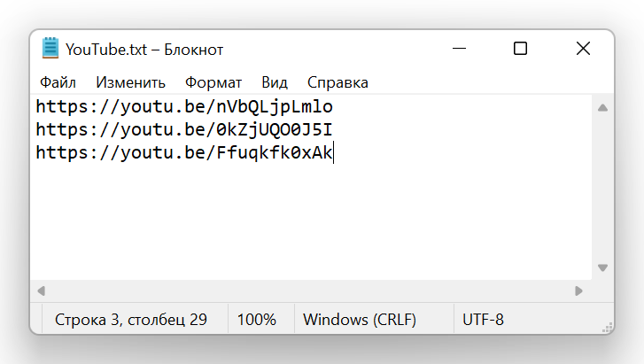The width and height of the screenshot is (644, 364).
Task: Open the Формат menu
Action: click(213, 82)
